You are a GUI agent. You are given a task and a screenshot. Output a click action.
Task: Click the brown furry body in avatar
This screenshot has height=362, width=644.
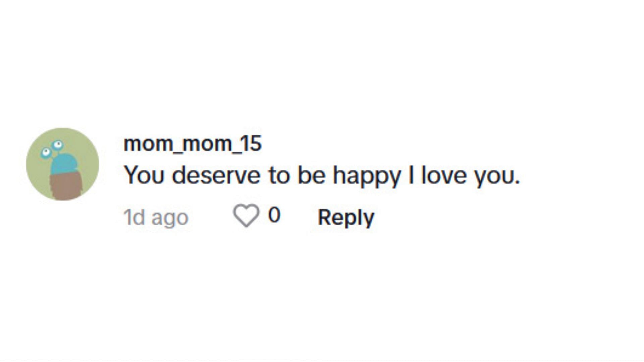tap(66, 186)
